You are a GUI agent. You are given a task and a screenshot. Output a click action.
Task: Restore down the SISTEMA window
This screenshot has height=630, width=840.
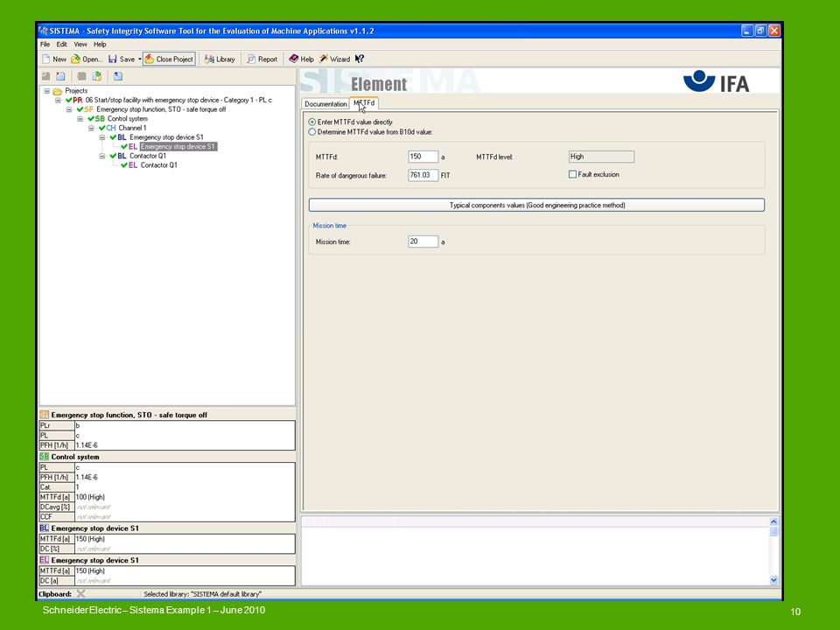[x=760, y=31]
